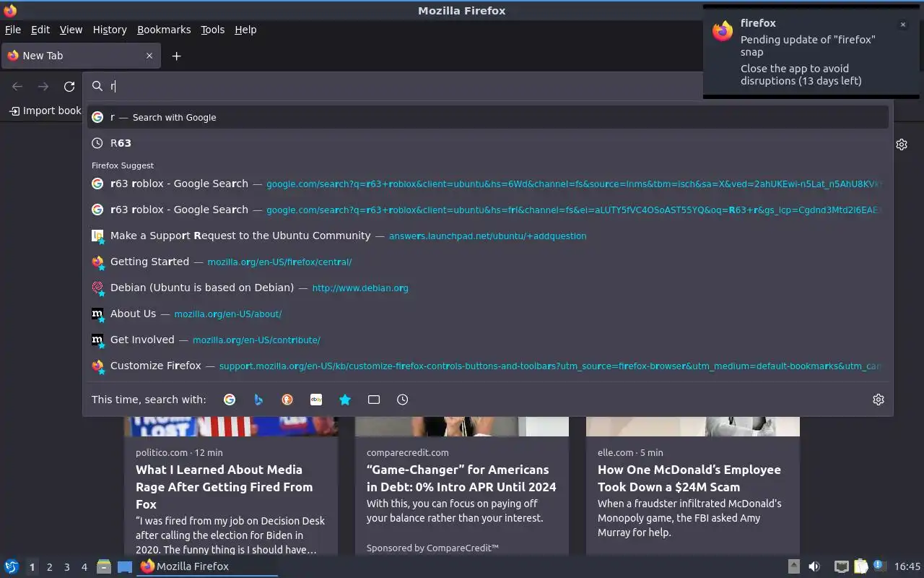Open the View menu
Image resolution: width=924 pixels, height=578 pixels.
(71, 30)
